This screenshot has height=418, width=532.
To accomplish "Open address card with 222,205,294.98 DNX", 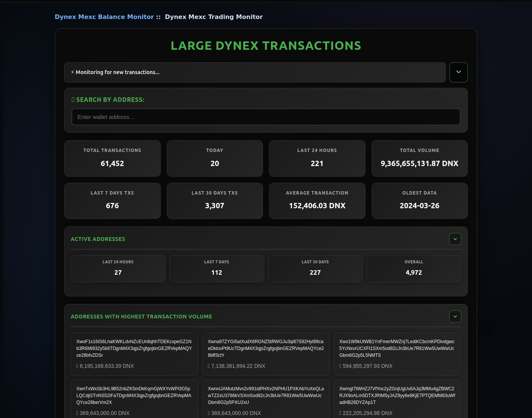I will (397, 399).
